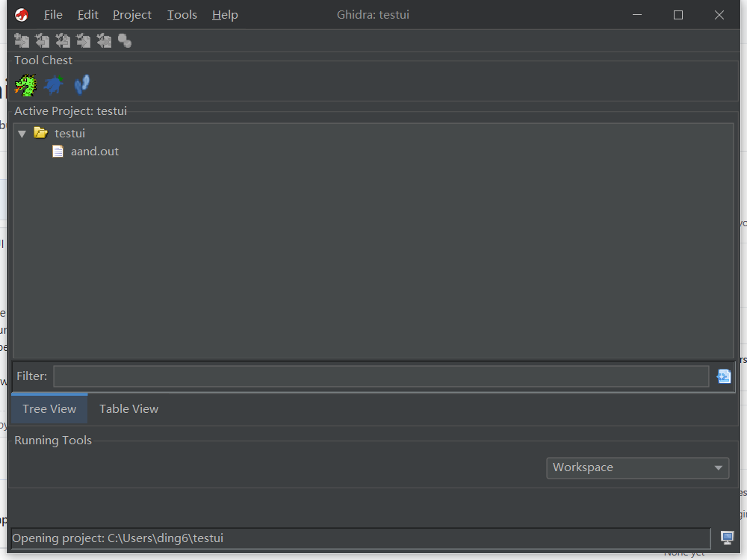
Task: Open the Project menu
Action: click(132, 15)
